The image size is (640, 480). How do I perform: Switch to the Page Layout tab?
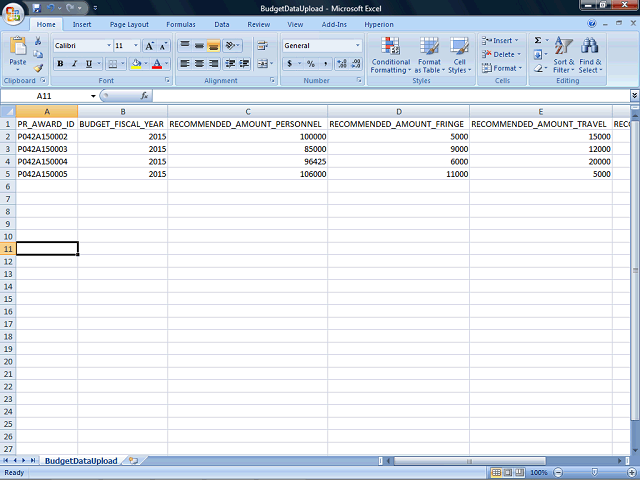pyautogui.click(x=129, y=24)
